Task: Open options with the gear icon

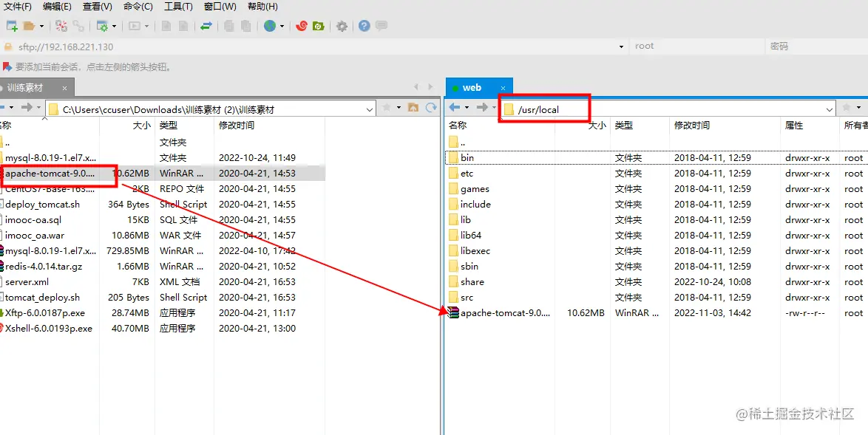Action: (x=342, y=26)
